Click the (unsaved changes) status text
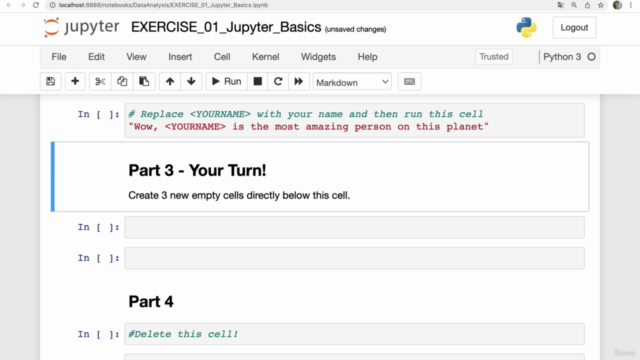The height and width of the screenshot is (360, 640). 356,29
